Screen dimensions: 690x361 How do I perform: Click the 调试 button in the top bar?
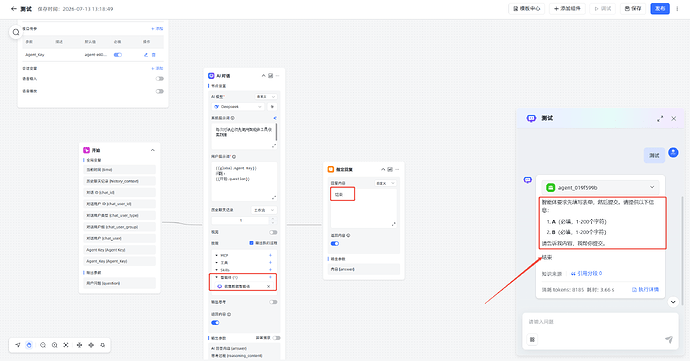[x=603, y=8]
